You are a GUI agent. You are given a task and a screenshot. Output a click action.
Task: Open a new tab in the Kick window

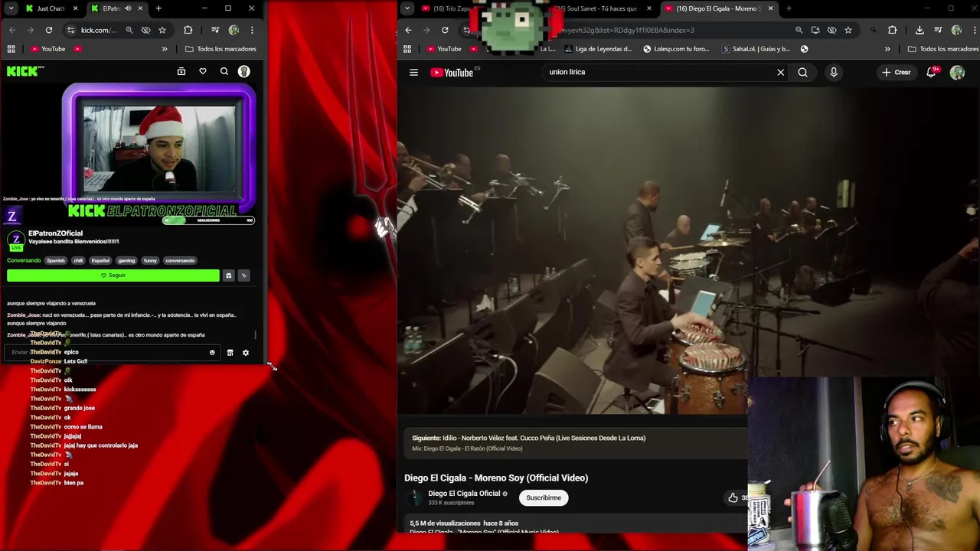158,8
